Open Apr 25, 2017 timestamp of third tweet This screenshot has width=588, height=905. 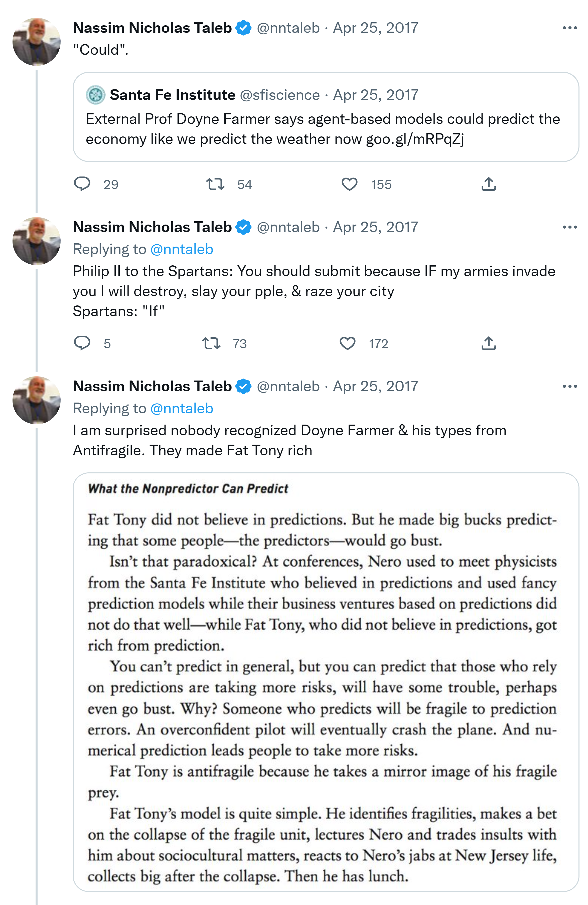tap(375, 386)
